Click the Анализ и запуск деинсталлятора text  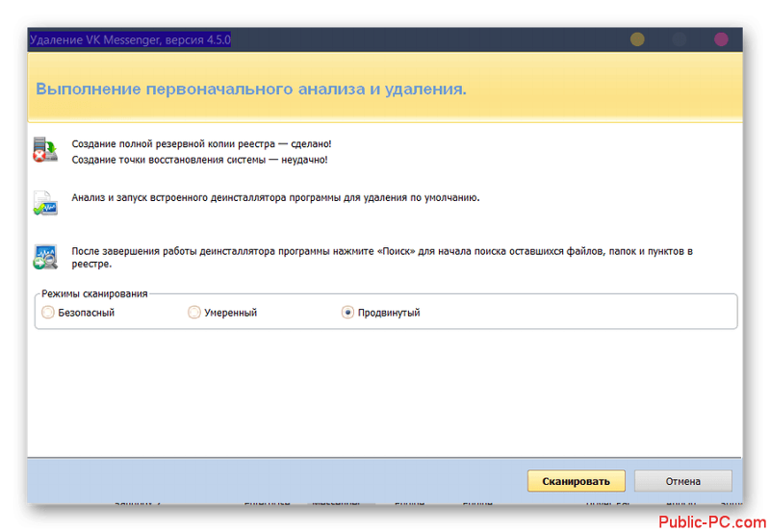point(275,197)
